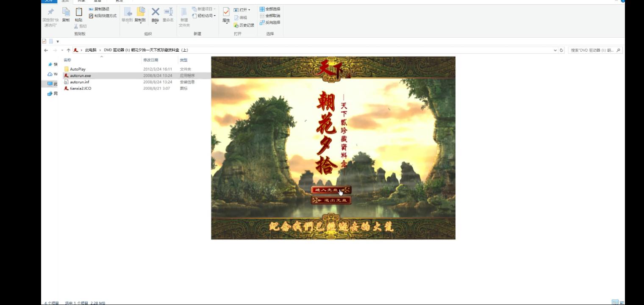Select the This PC monitor icon in sidebar
Screen dimensions: 644x305
(50, 84)
